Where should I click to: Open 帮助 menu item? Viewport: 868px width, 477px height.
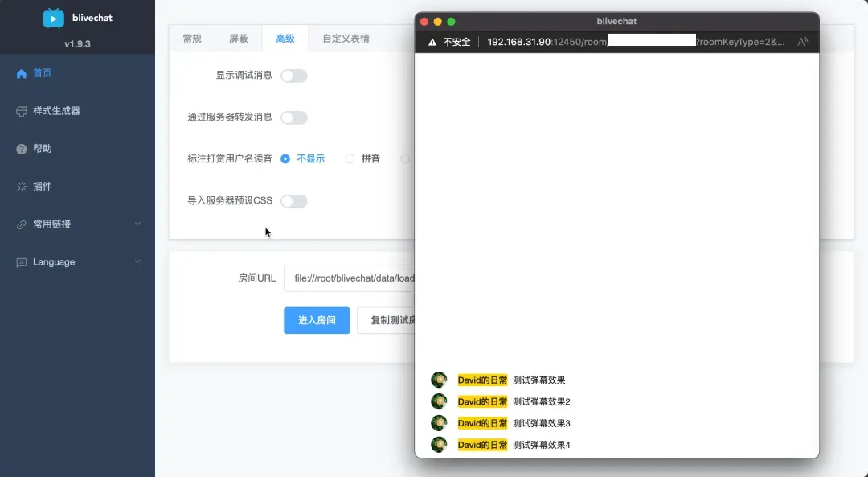point(77,149)
